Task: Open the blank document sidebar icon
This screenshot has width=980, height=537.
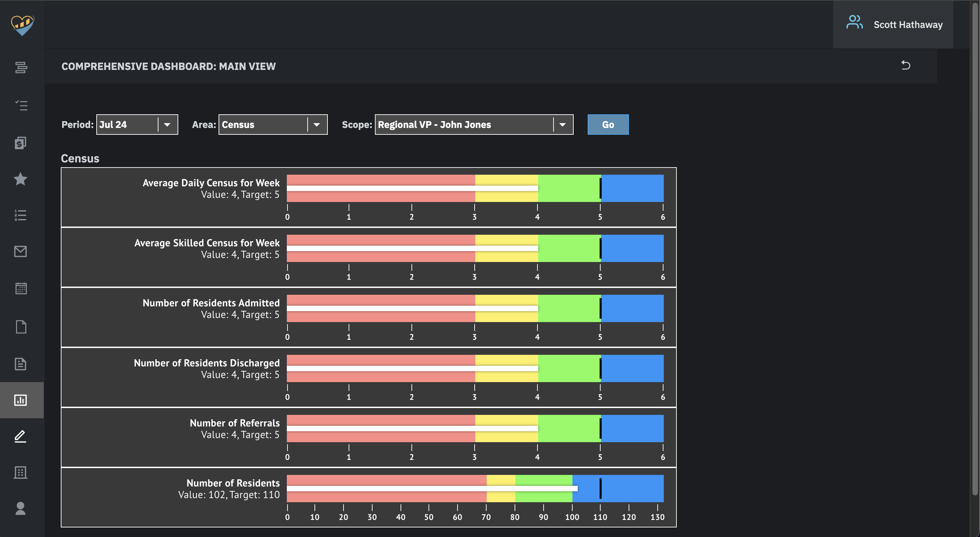Action: pos(21,327)
